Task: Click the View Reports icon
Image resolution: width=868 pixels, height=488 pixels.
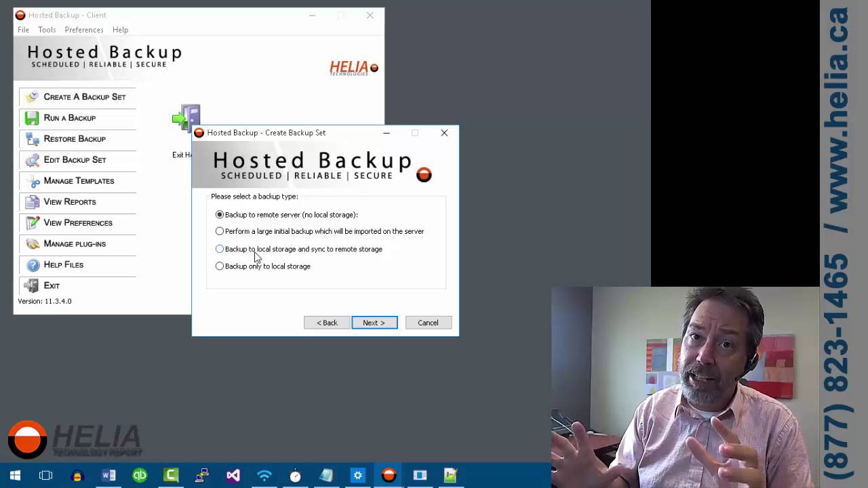Action: tap(32, 202)
